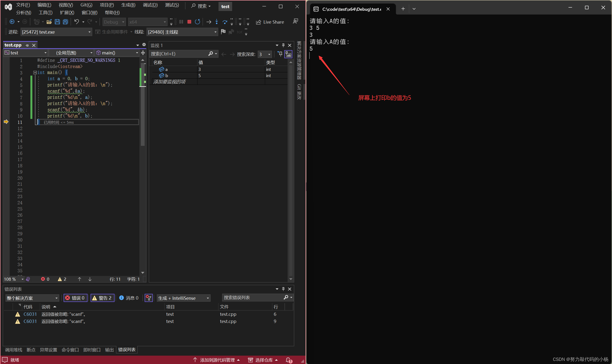612x364 pixels.
Task: Click Show Next Statement arrow icon
Action: click(x=209, y=22)
